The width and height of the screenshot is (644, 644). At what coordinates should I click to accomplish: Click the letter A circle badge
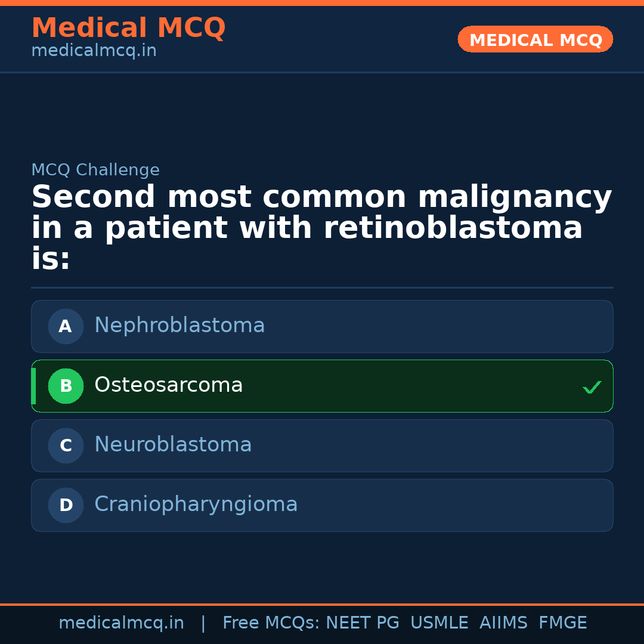[66, 326]
